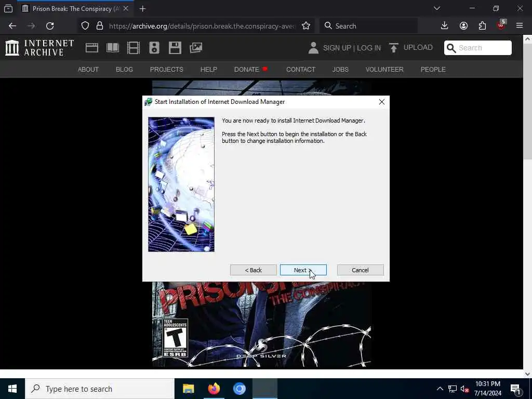
Task: Click the LOG IN link
Action: tap(369, 48)
